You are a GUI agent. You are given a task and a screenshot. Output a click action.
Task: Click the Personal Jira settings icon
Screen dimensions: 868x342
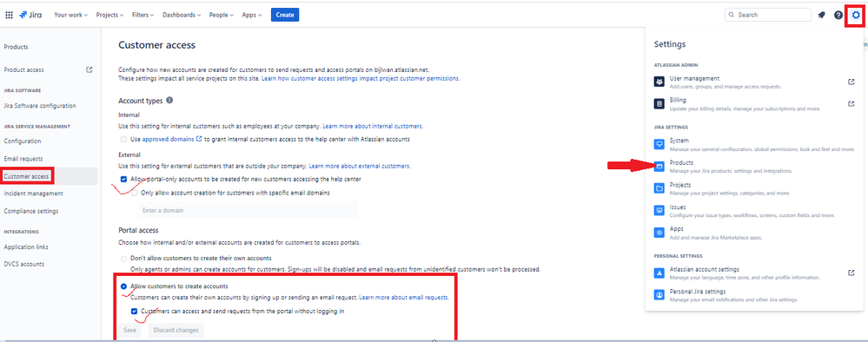tap(659, 295)
